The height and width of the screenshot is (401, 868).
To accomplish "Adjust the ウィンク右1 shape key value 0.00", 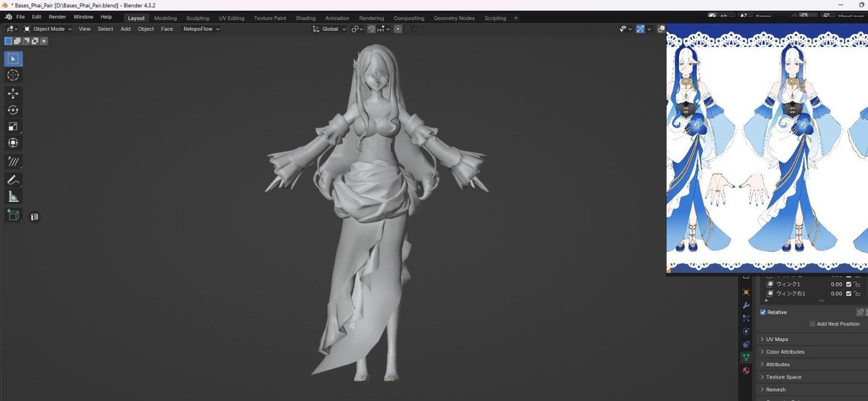I will [836, 294].
